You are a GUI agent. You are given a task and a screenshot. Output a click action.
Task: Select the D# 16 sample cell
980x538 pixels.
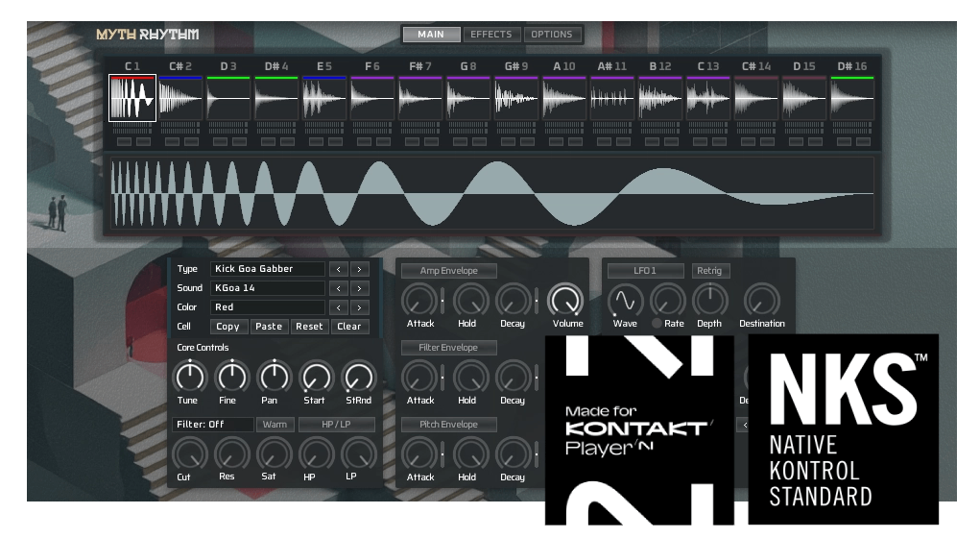click(x=852, y=98)
